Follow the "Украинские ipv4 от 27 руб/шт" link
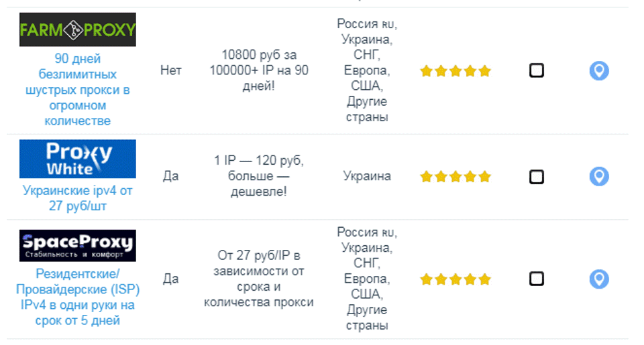644x345 pixels. [78, 198]
